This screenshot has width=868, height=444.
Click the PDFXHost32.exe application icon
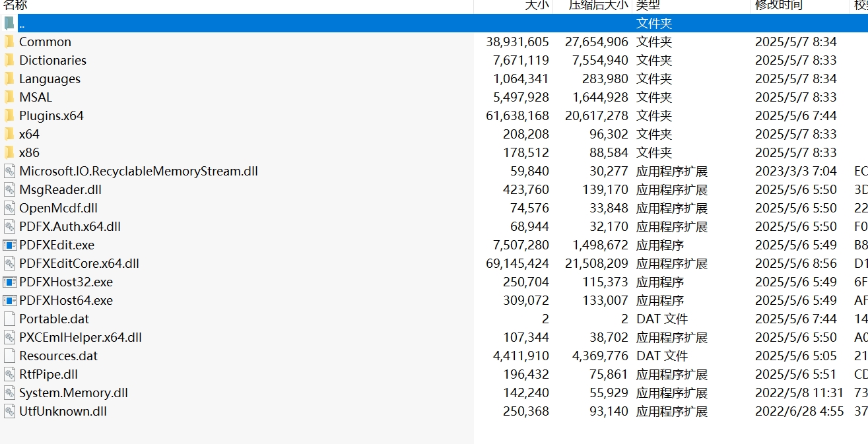9,282
